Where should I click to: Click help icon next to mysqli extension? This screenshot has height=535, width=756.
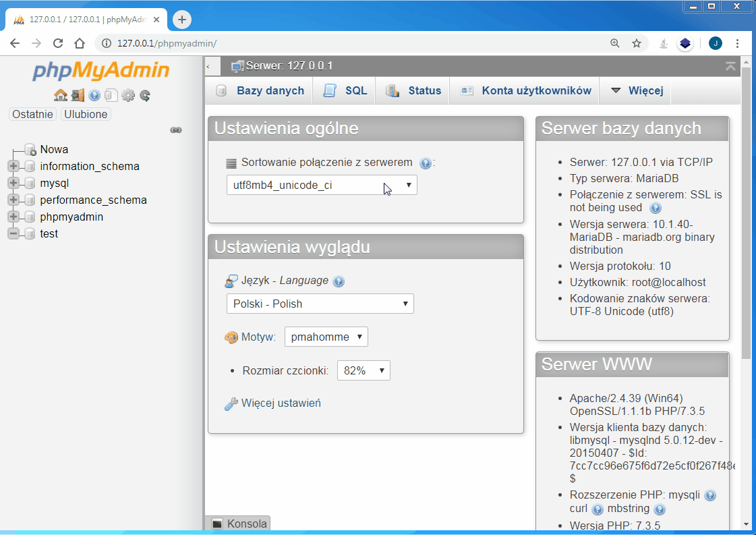709,495
